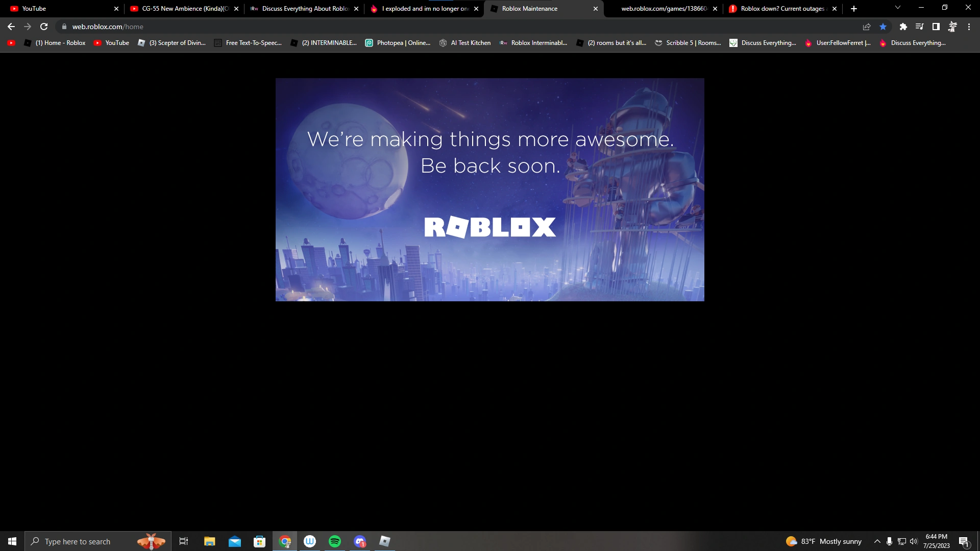Open microphone tray icon

[x=889, y=541]
